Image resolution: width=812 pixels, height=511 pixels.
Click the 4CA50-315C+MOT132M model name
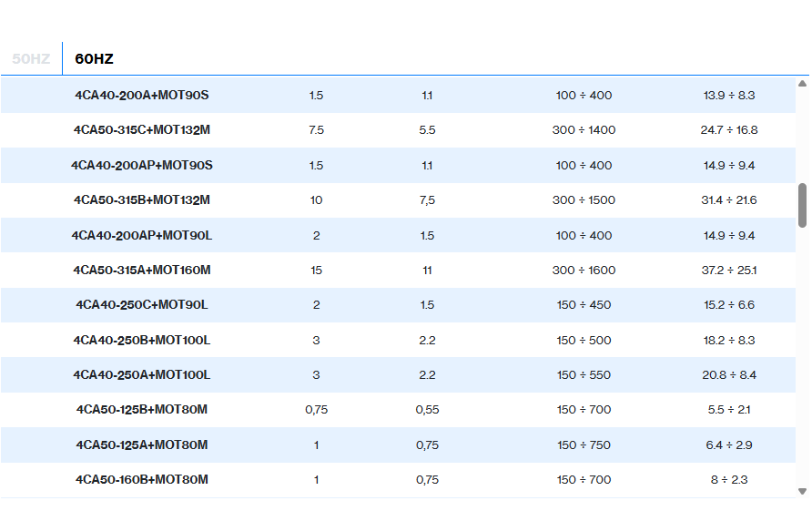tap(141, 130)
